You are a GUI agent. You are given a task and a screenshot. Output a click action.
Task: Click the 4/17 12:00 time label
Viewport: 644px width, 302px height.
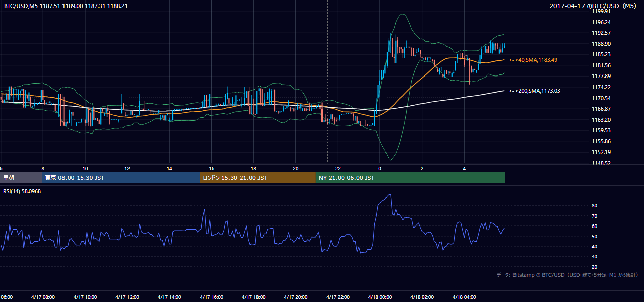pos(127,297)
